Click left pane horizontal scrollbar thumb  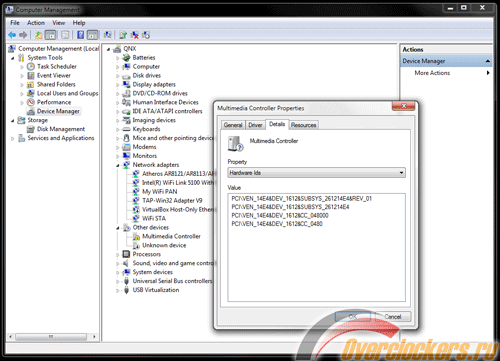[51, 337]
